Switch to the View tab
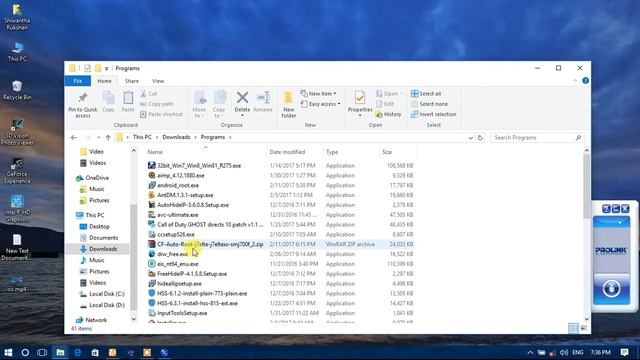The height and width of the screenshot is (360, 640). tap(158, 81)
